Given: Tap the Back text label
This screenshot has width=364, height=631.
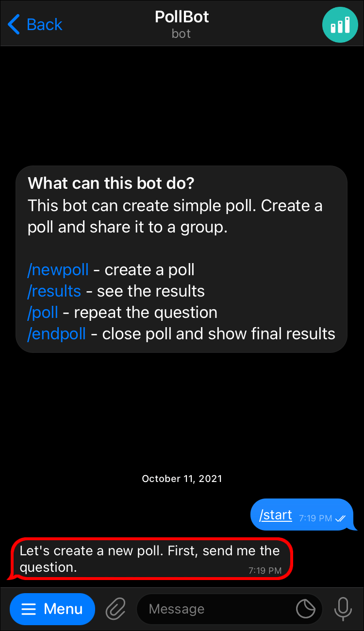Looking at the screenshot, I should tap(45, 24).
